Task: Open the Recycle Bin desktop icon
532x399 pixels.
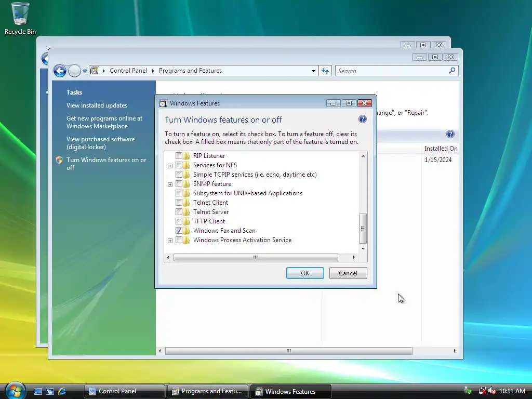Action: click(x=20, y=19)
